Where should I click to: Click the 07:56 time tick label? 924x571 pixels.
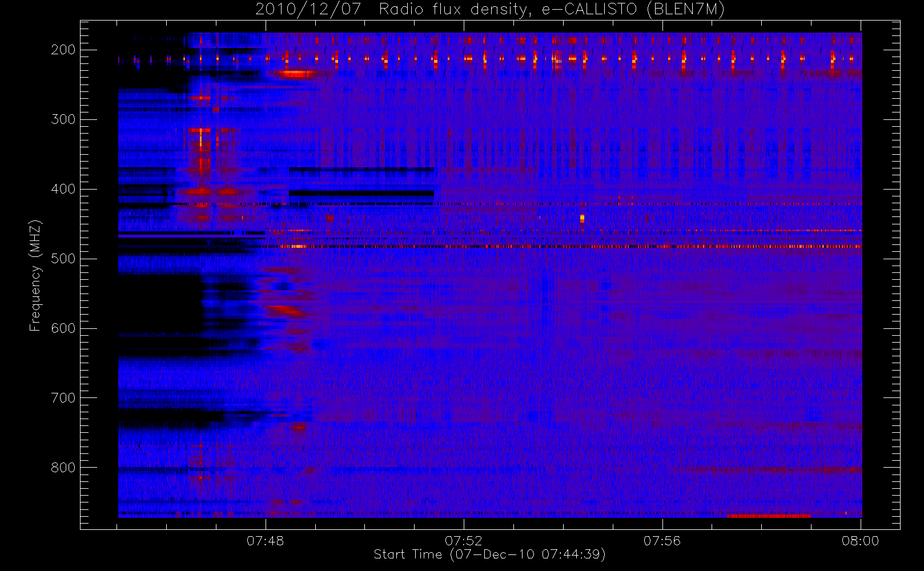(662, 541)
